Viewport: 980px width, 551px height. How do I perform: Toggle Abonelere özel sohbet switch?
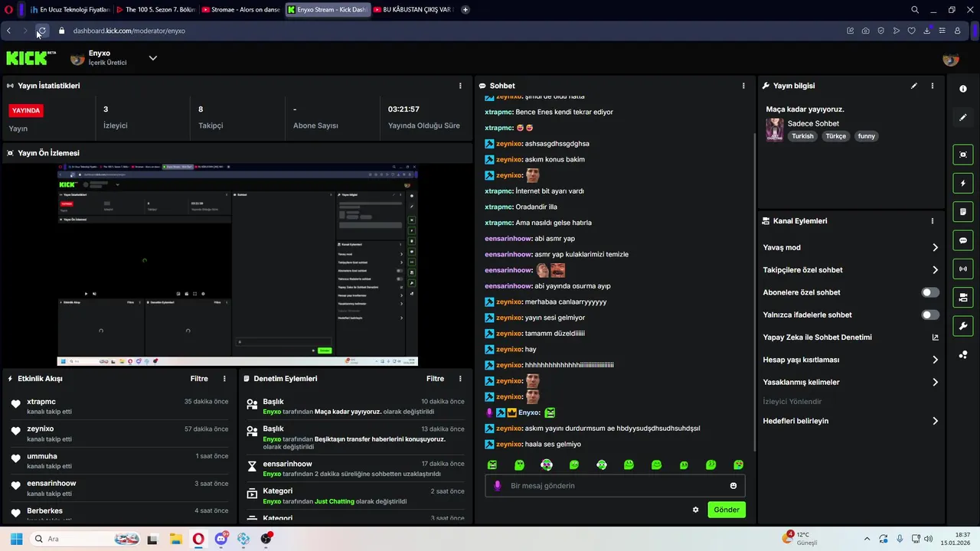[x=930, y=292]
